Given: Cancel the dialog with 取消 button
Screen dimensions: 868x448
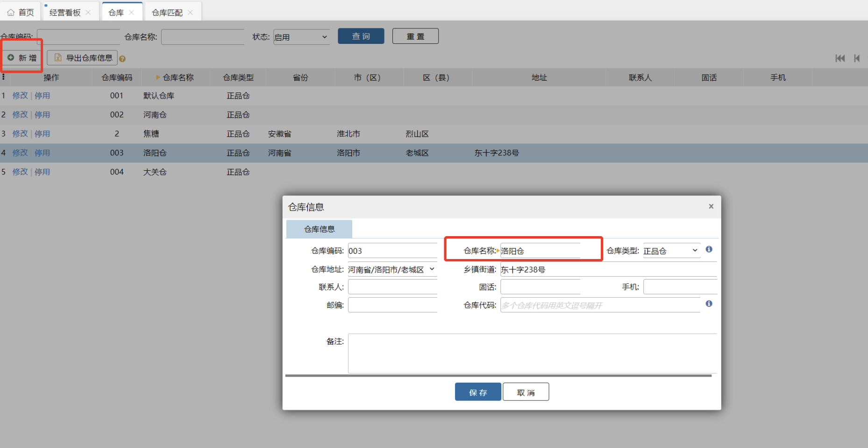Looking at the screenshot, I should (526, 392).
